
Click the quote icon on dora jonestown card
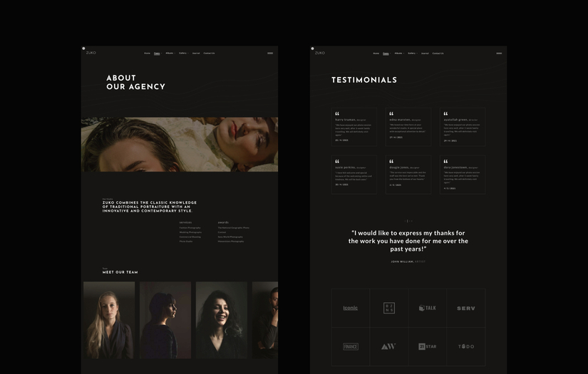445,162
